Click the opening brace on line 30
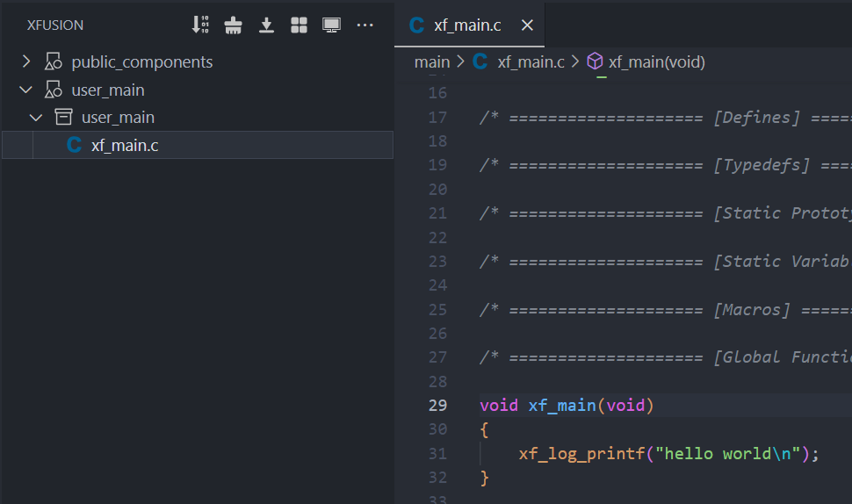This screenshot has height=504, width=852. 484,429
